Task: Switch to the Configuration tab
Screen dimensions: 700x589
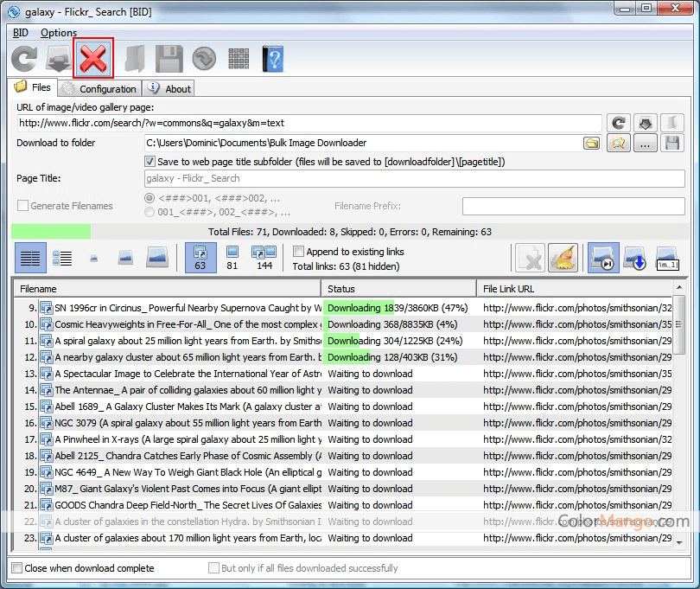Action: [100, 88]
